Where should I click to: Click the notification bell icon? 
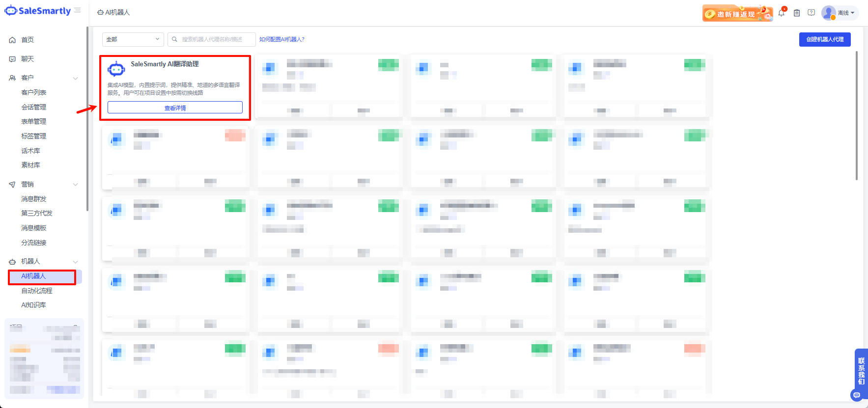tap(781, 13)
